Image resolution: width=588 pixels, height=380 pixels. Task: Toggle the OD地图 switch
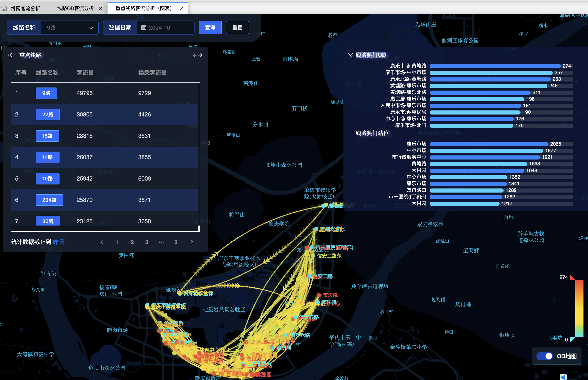click(x=545, y=356)
